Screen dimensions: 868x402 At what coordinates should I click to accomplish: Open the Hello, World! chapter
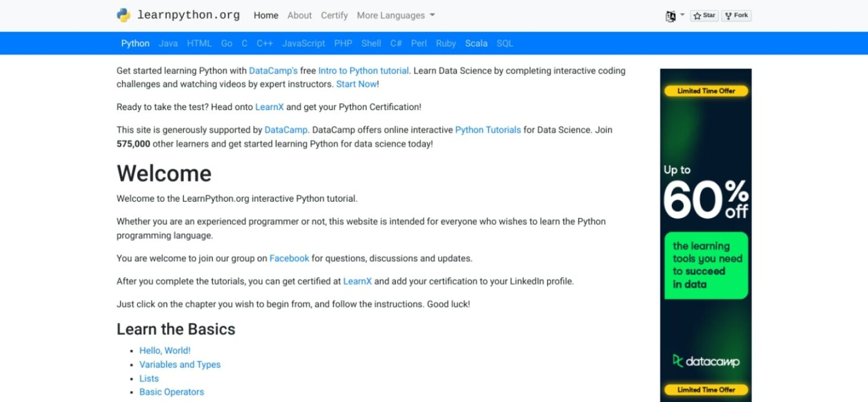pos(165,351)
